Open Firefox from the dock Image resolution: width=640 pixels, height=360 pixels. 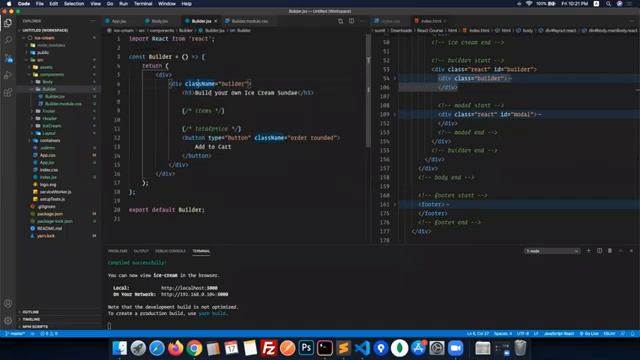click(x=176, y=348)
